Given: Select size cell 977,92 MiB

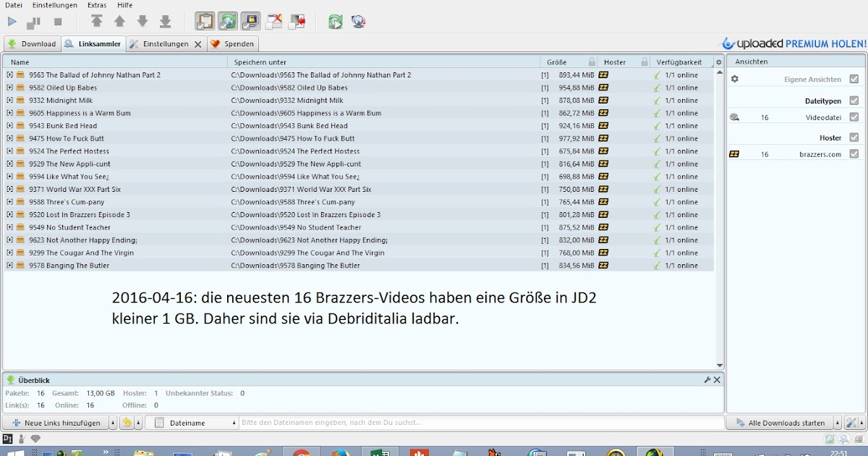Looking at the screenshot, I should (576, 139).
